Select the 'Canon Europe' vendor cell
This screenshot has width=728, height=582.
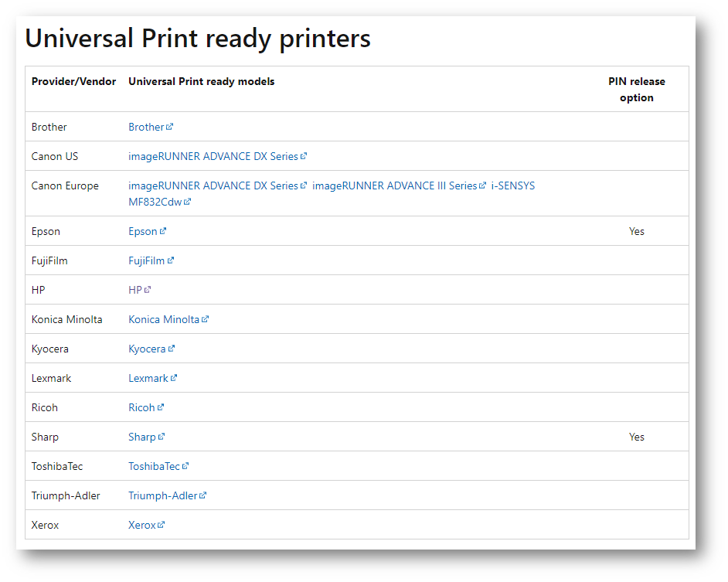pos(65,185)
